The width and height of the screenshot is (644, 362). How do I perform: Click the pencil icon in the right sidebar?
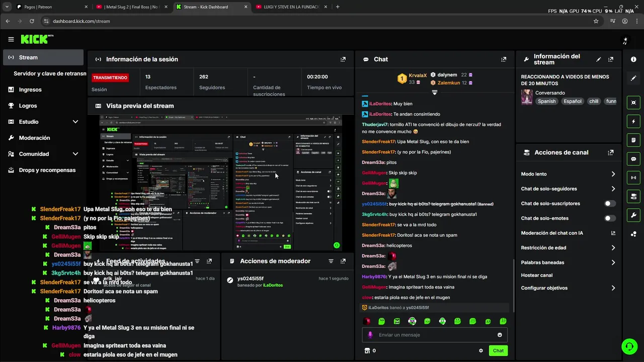coord(633,78)
